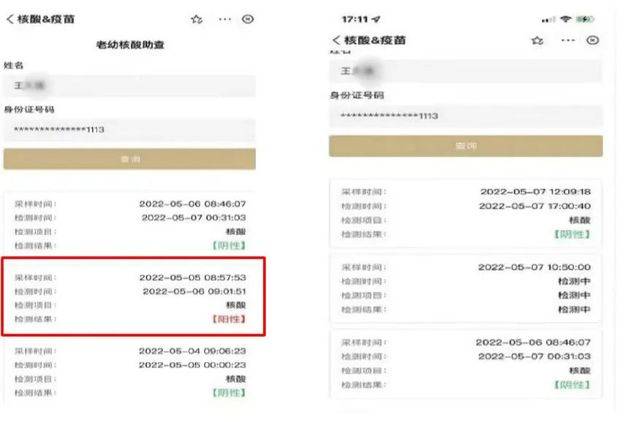Select 核酸 test item of 05-07 12:09 record
The height and width of the screenshot is (422, 640).
[x=580, y=220]
